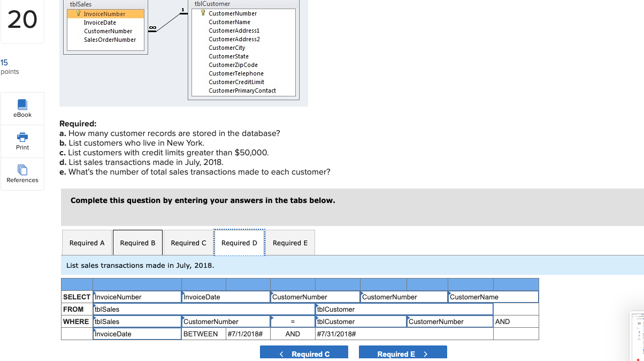Viewport: 644px width, 361px height.
Task: Click the question number 20 box
Action: pyautogui.click(x=22, y=20)
